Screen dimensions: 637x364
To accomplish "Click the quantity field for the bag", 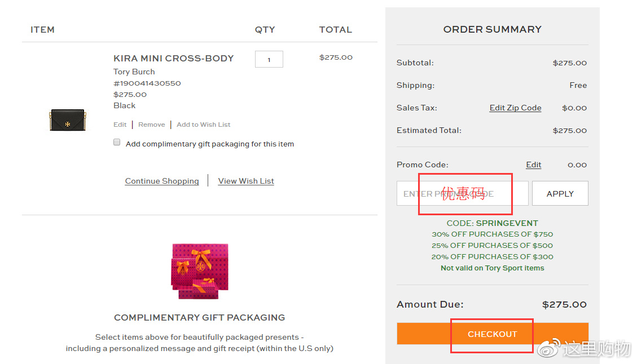I will [x=269, y=59].
